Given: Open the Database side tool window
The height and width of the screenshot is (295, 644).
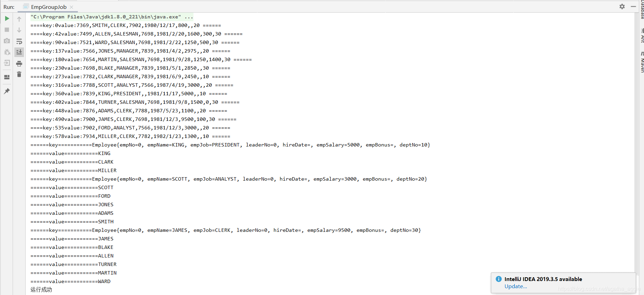Looking at the screenshot, I should pyautogui.click(x=642, y=9).
